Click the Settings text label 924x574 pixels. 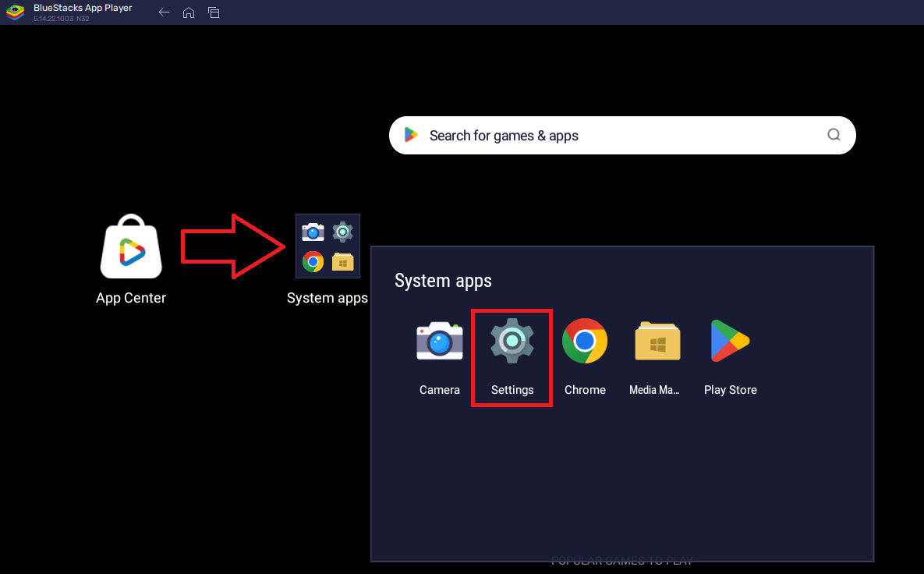(512, 390)
